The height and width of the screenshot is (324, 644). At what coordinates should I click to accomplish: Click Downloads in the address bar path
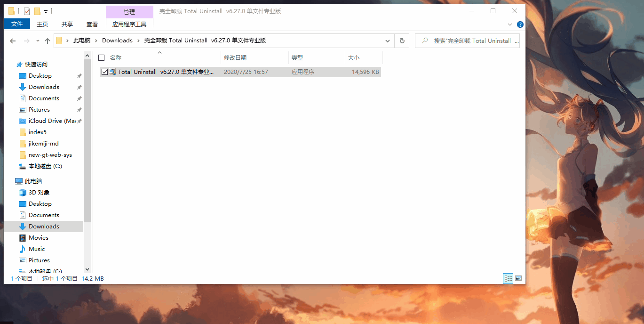tap(117, 40)
